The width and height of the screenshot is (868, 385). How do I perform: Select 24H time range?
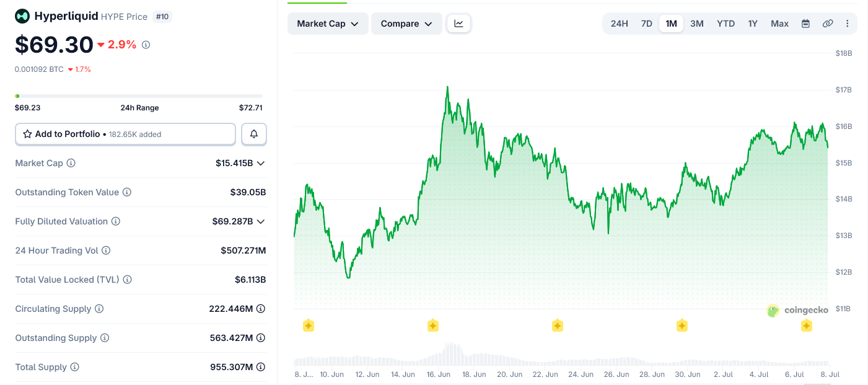(x=620, y=24)
